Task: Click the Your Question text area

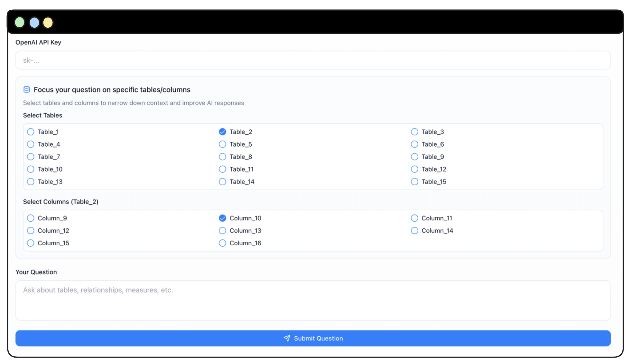Action: [313, 300]
